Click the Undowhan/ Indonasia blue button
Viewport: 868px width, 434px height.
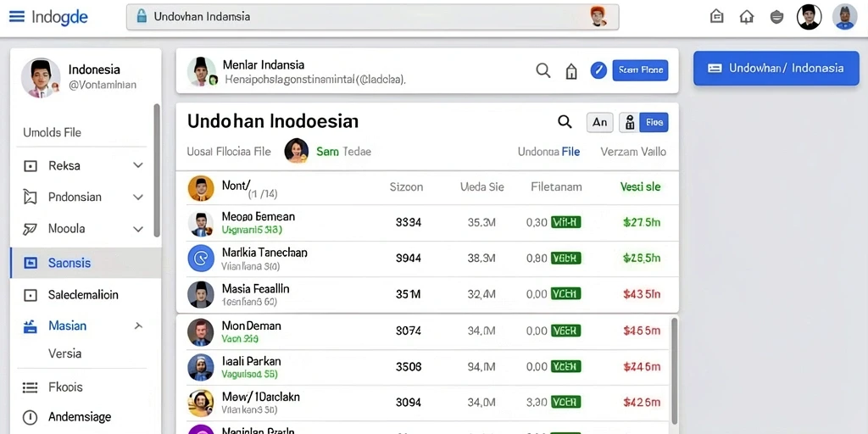tap(776, 68)
